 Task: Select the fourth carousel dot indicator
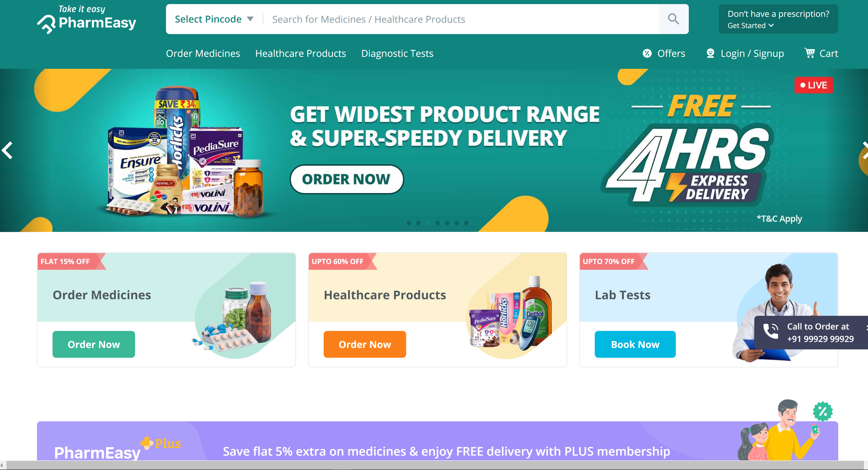tap(437, 223)
